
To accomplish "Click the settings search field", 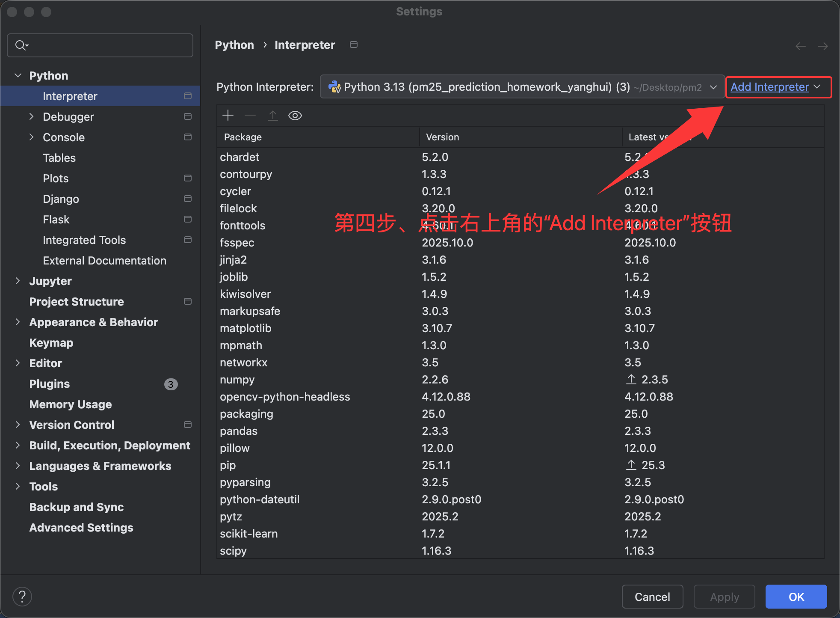I will 107,45.
